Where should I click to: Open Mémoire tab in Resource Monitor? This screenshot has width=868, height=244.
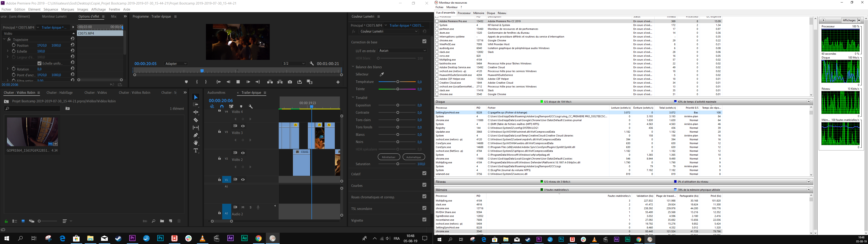[x=479, y=13]
